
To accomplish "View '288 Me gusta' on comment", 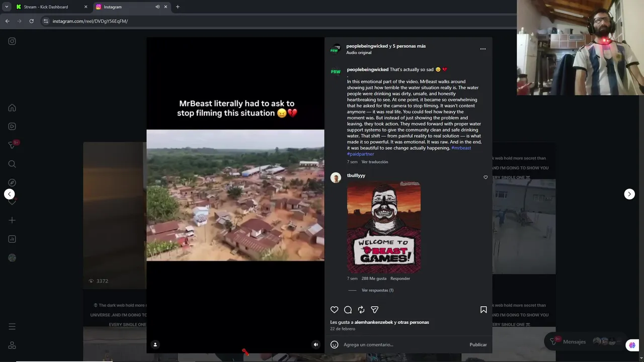I will 374,279.
